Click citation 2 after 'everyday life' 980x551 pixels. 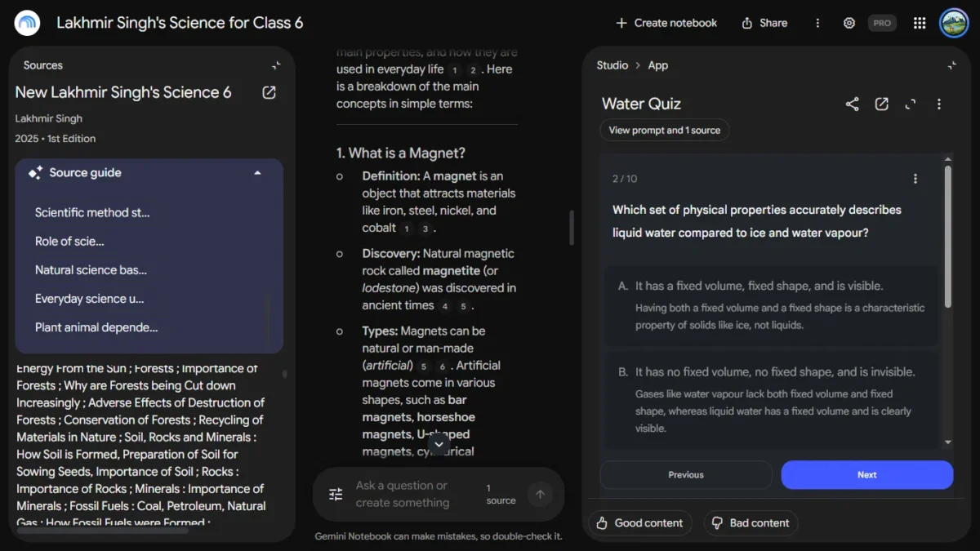473,70
